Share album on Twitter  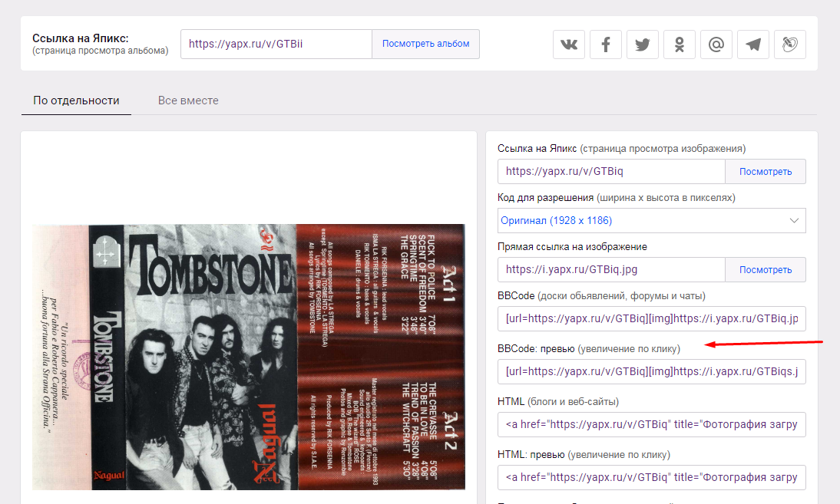coord(643,44)
